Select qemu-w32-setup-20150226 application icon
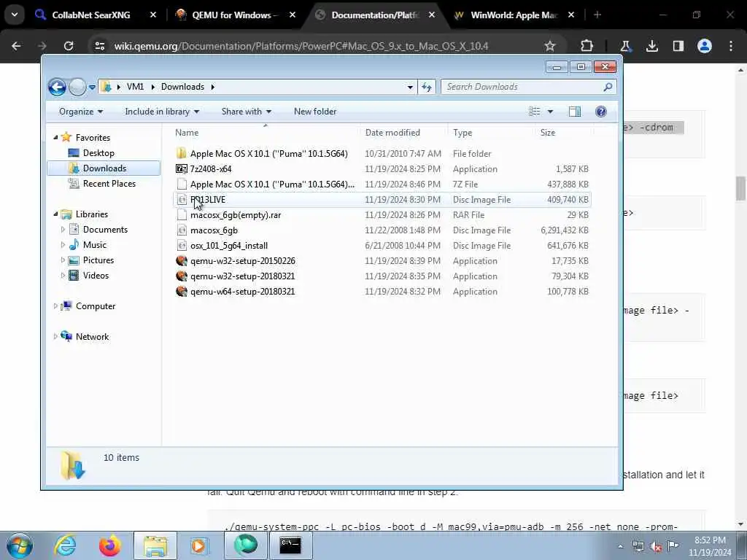Image resolution: width=747 pixels, height=560 pixels. pyautogui.click(x=181, y=261)
